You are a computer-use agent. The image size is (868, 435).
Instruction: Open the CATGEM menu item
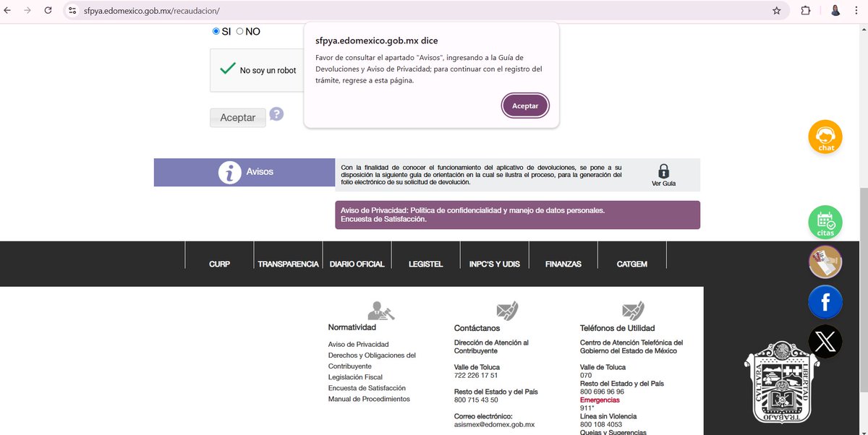point(632,264)
